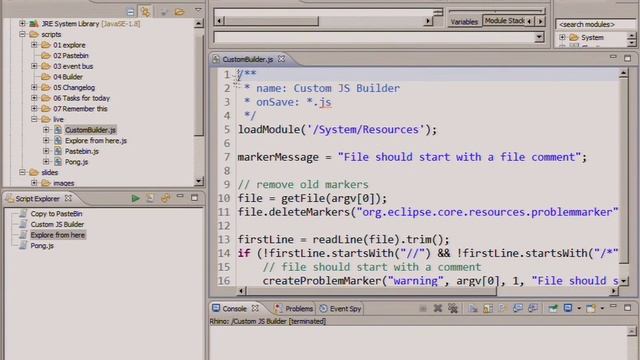Screen dimensions: 640x360
Task: Open the Project Explorer view menu triangle
Action: tap(198, 10)
